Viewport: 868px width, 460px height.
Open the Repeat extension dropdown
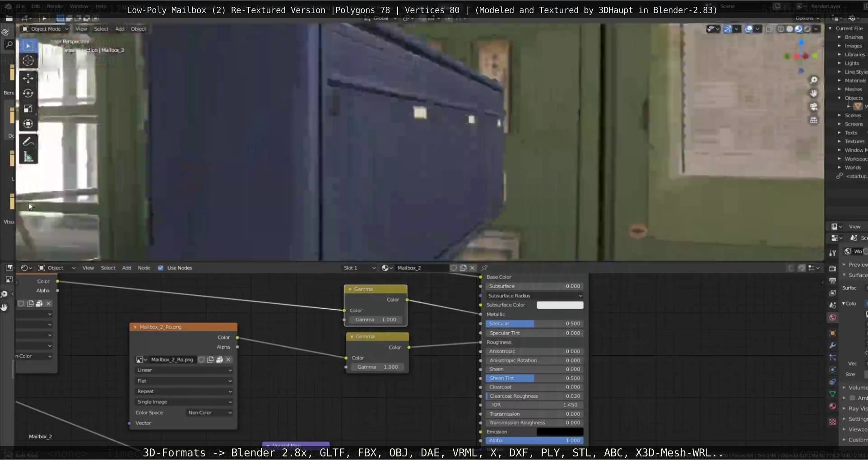coord(184,391)
